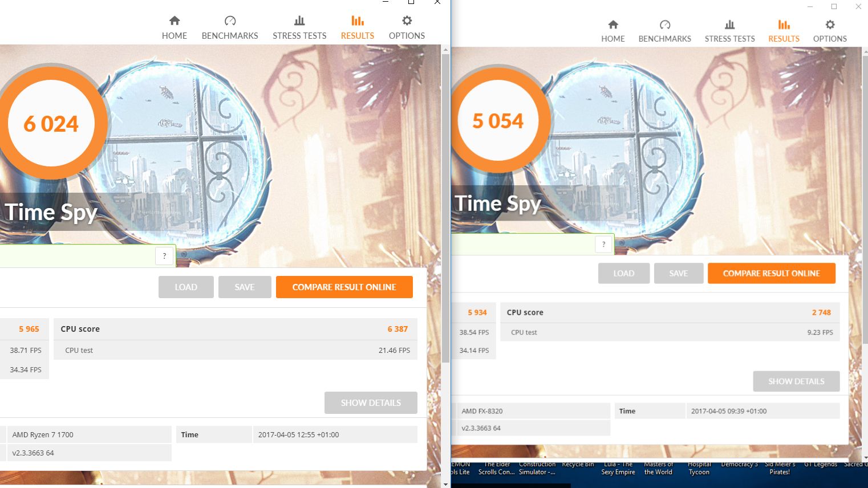Open Home icon in right window
Screen dimensions: 868x488
point(613,25)
